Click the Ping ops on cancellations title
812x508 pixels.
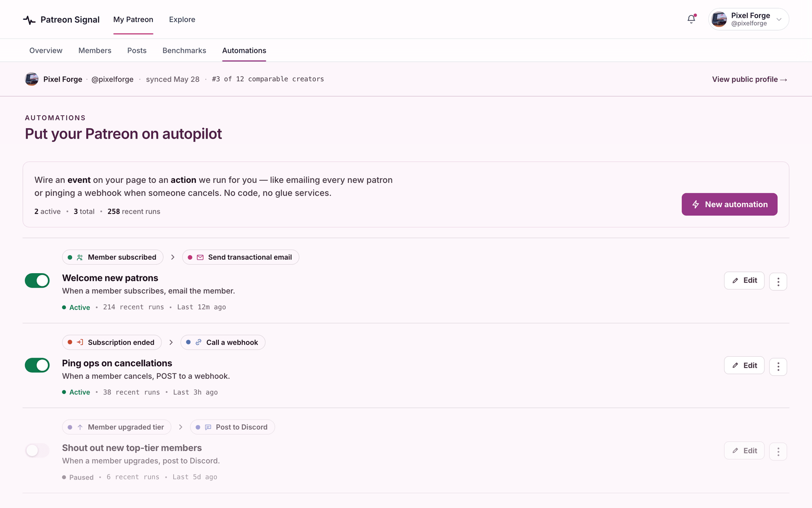click(117, 363)
